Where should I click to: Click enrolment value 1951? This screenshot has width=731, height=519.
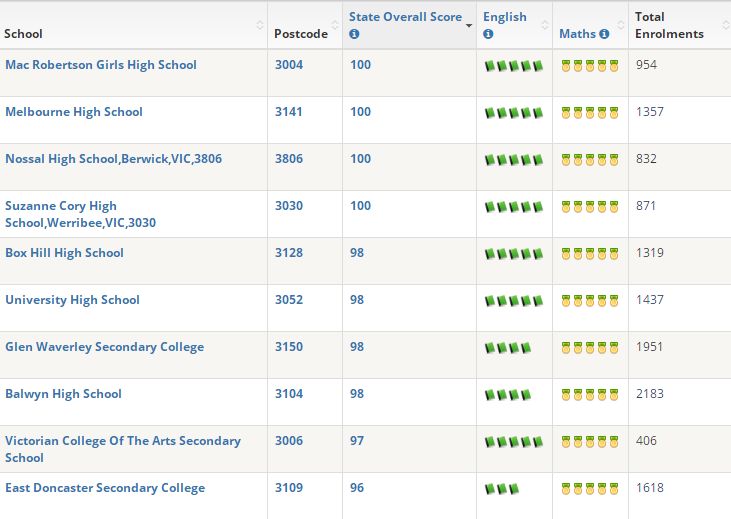(x=649, y=347)
